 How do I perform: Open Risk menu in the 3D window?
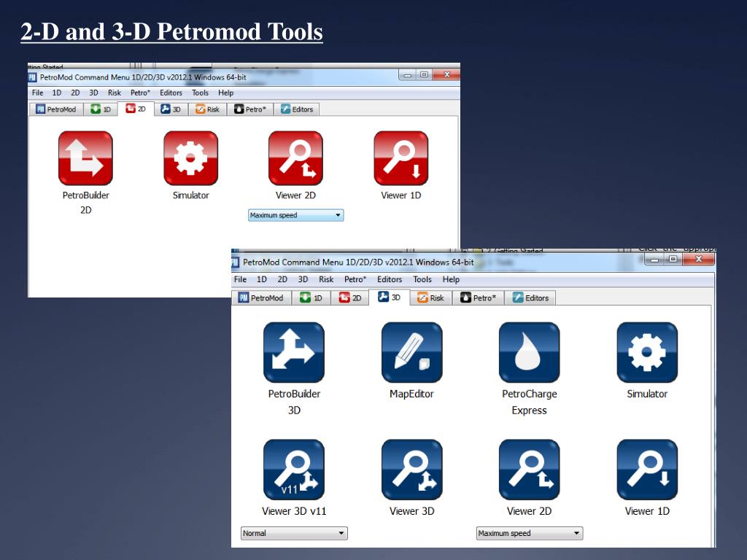326,279
